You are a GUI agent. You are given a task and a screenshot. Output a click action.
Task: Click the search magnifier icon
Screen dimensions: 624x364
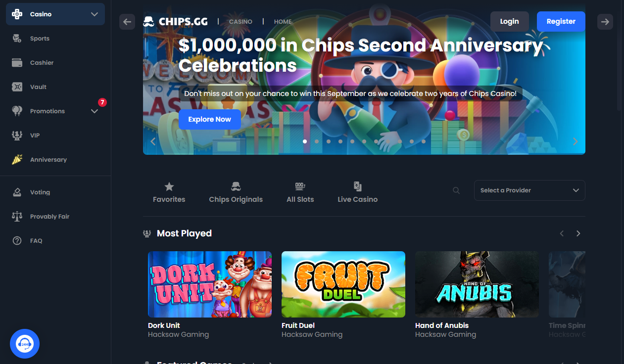coord(456,190)
